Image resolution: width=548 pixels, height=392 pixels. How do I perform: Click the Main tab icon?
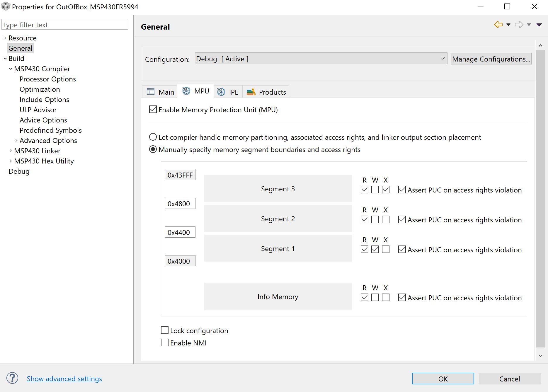[x=151, y=92]
